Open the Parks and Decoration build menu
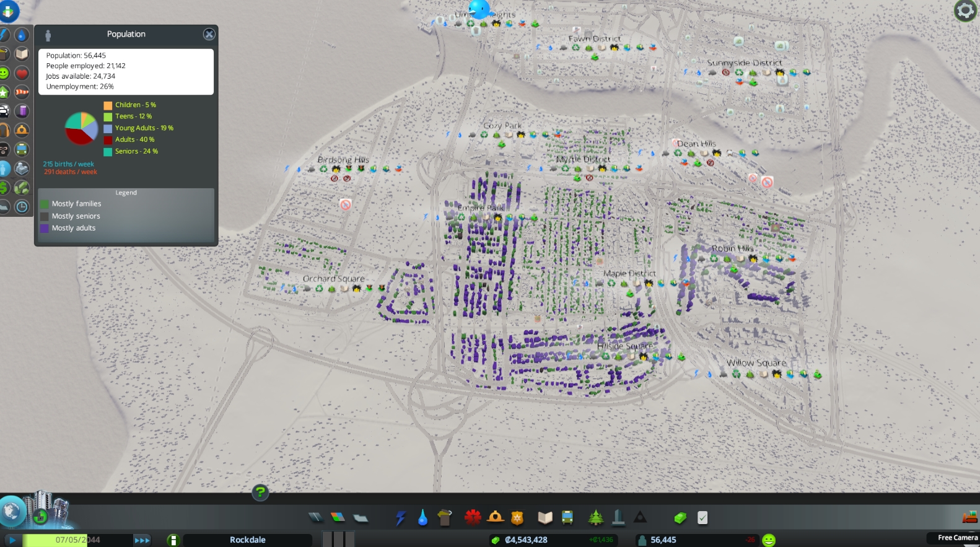 pyautogui.click(x=596, y=517)
